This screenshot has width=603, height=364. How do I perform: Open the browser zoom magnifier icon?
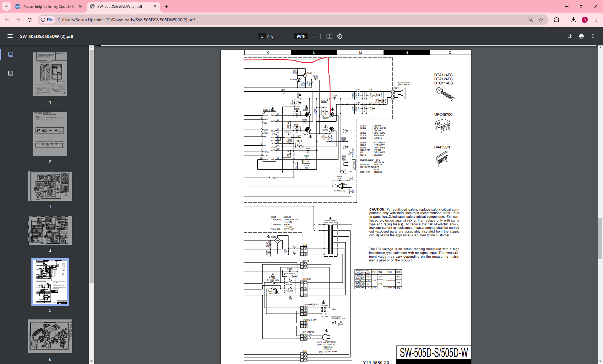tap(531, 20)
